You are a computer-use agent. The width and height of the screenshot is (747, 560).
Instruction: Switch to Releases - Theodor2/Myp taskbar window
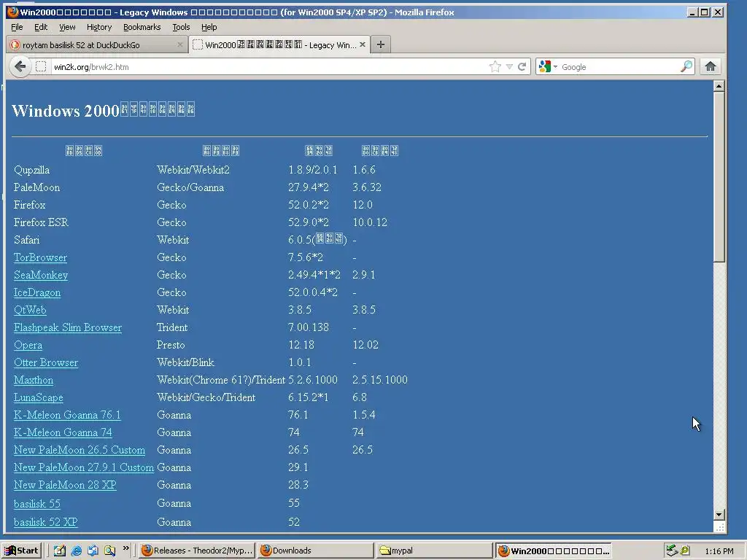[x=197, y=551]
